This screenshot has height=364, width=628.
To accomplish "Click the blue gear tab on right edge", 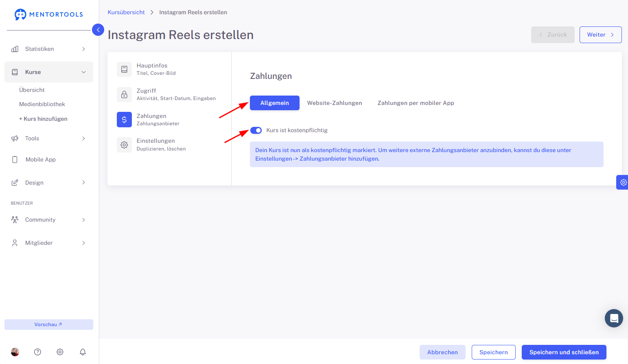I will 623,182.
